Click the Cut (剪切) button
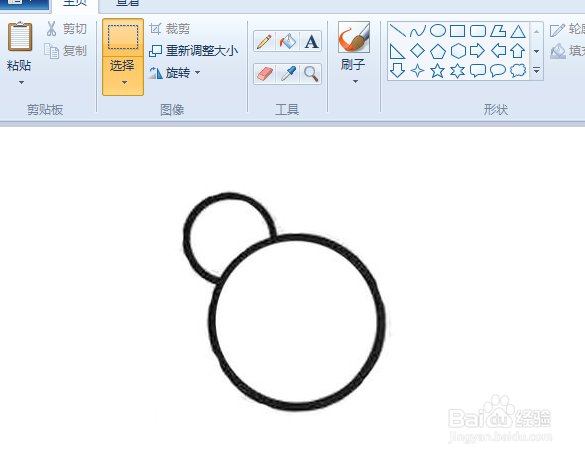 [66, 29]
